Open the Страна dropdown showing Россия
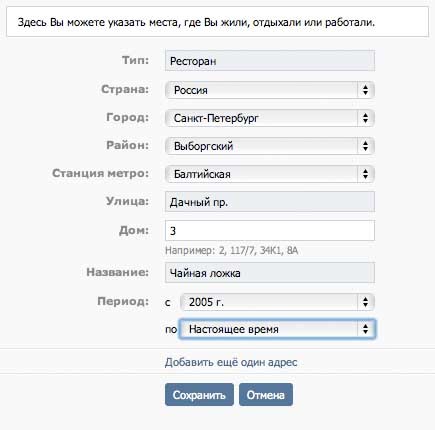This screenshot has height=430, width=435. [x=270, y=90]
